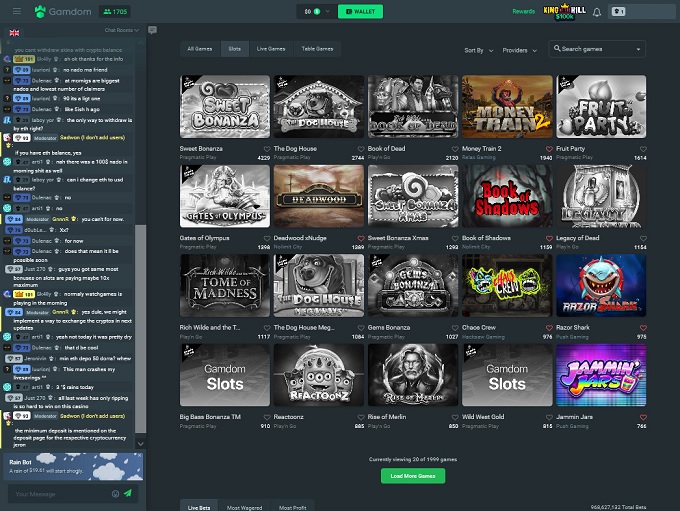Open Rise of Merlin thumbnail
Screen dimensions: 680x511
coord(413,375)
